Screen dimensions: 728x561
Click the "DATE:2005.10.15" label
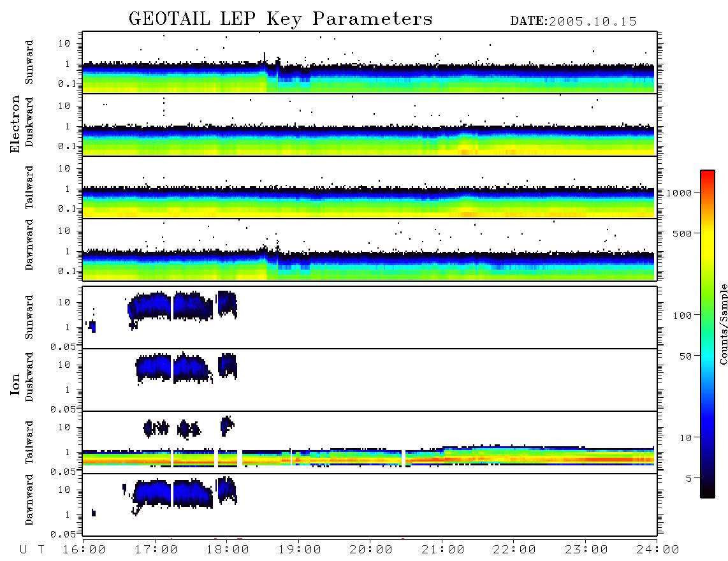pos(573,22)
